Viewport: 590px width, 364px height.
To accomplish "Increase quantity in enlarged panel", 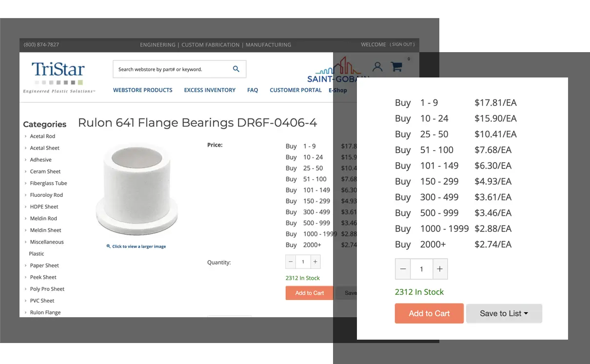I will [440, 269].
